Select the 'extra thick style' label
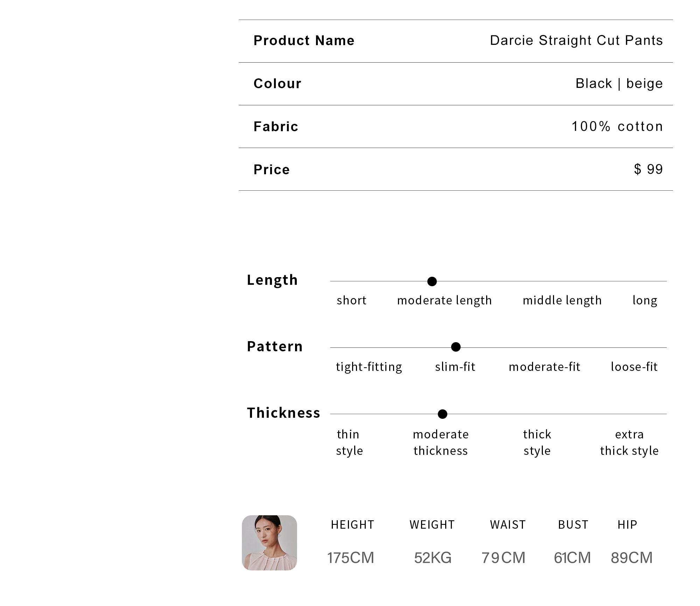700x606 pixels. pyautogui.click(x=629, y=443)
